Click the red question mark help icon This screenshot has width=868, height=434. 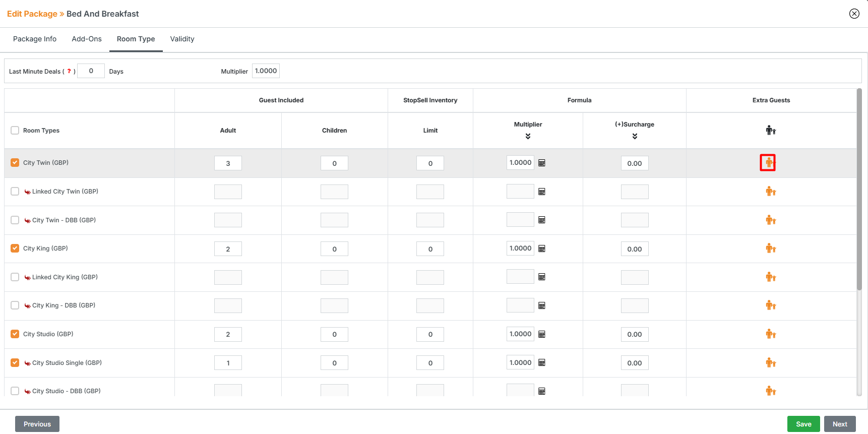[69, 71]
